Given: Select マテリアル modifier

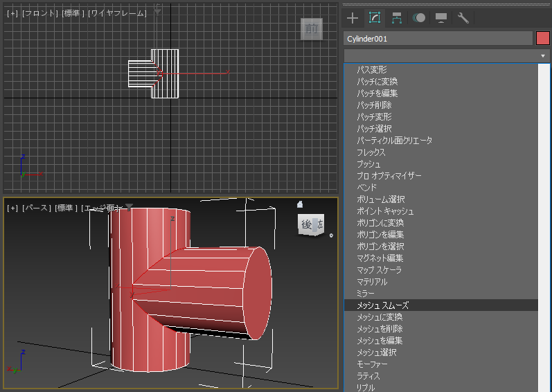Looking at the screenshot, I should [440, 282].
